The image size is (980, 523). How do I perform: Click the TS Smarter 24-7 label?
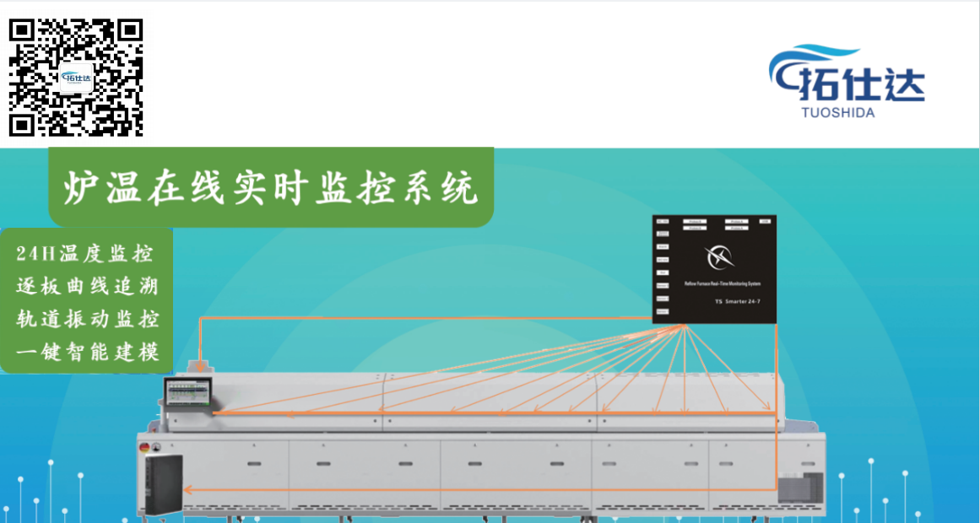click(x=739, y=301)
